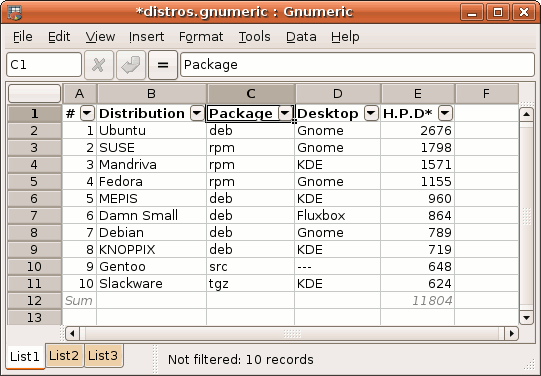The height and width of the screenshot is (376, 541).
Task: Click the vertical scrollbar thumb
Action: click(527, 216)
